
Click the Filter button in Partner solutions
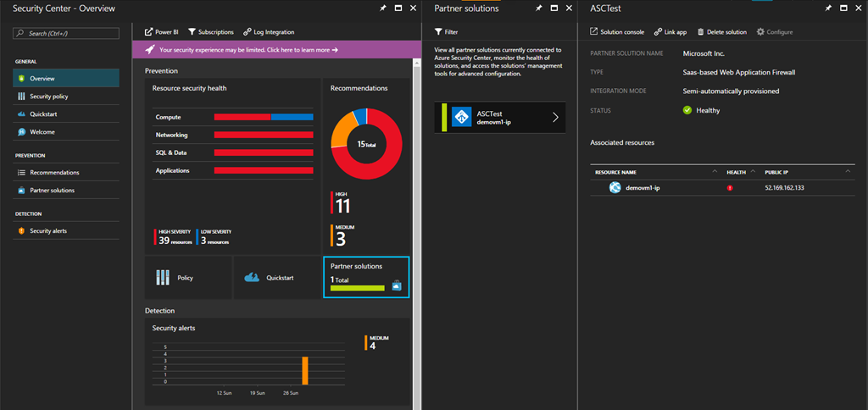(446, 32)
